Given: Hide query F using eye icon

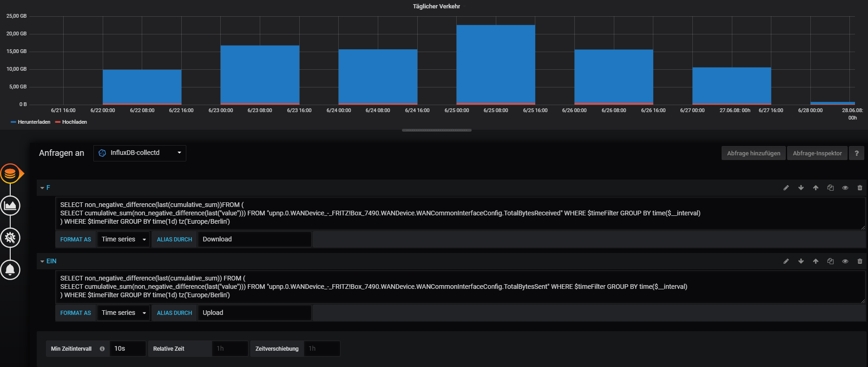Looking at the screenshot, I should (x=845, y=188).
